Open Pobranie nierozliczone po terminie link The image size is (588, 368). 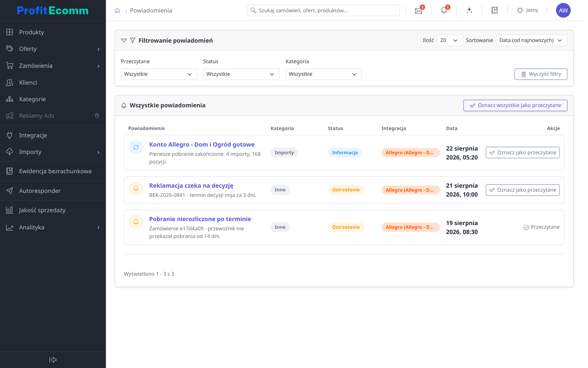tap(200, 219)
